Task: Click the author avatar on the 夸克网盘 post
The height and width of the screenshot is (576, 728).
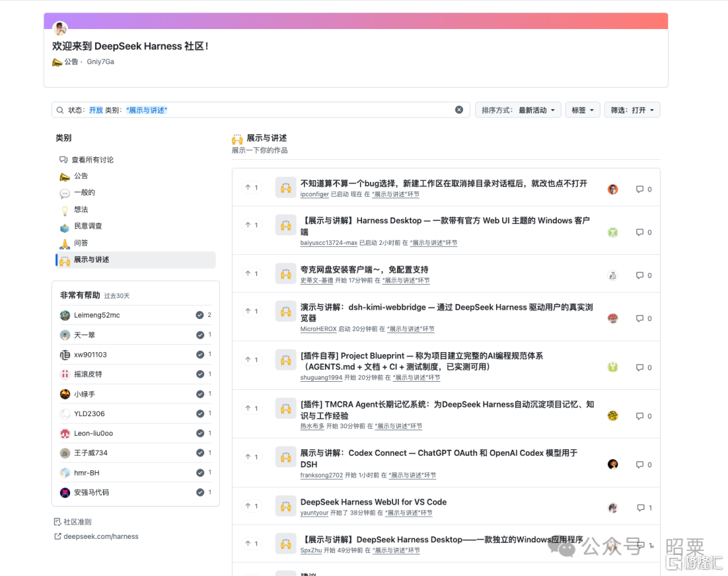Action: click(613, 275)
